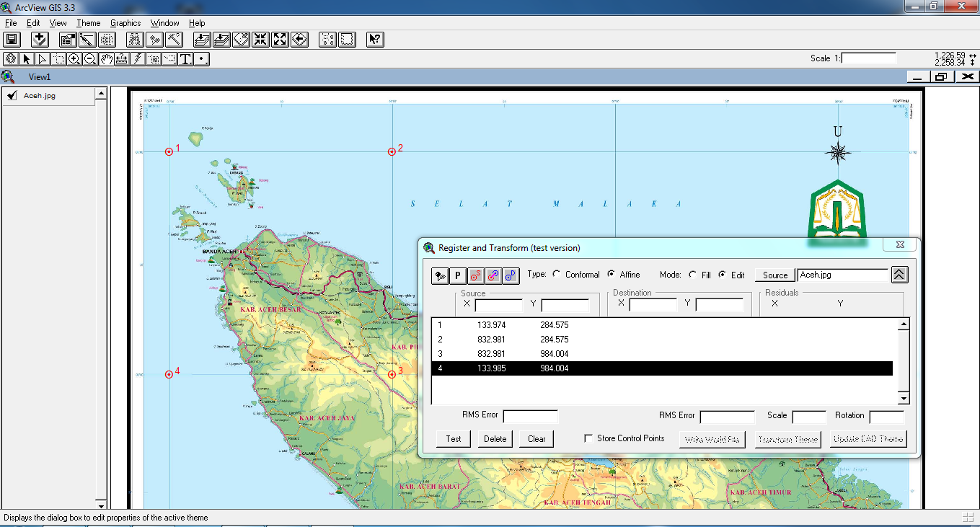Select the Identify tool
The image size is (980, 527).
pos(11,59)
